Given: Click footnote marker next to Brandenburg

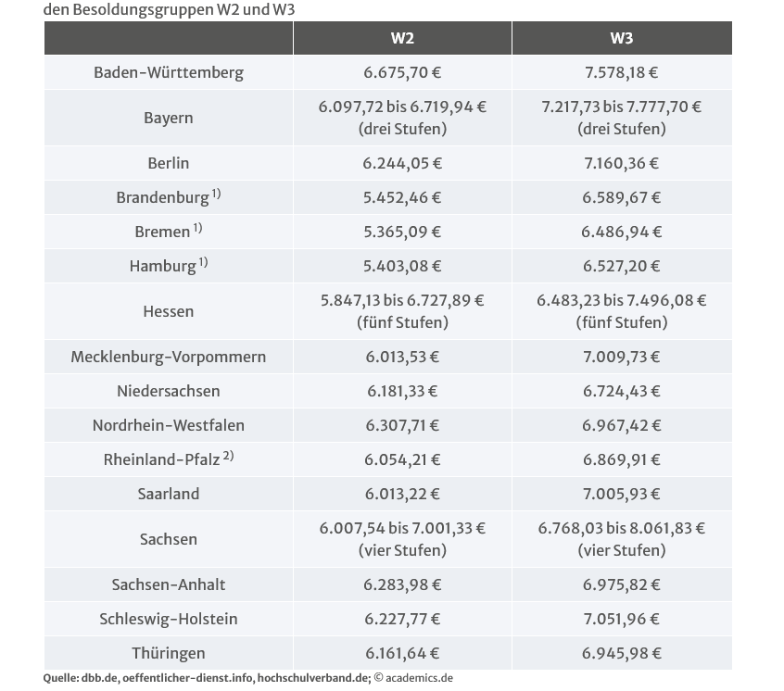Looking at the screenshot, I should click(216, 194).
